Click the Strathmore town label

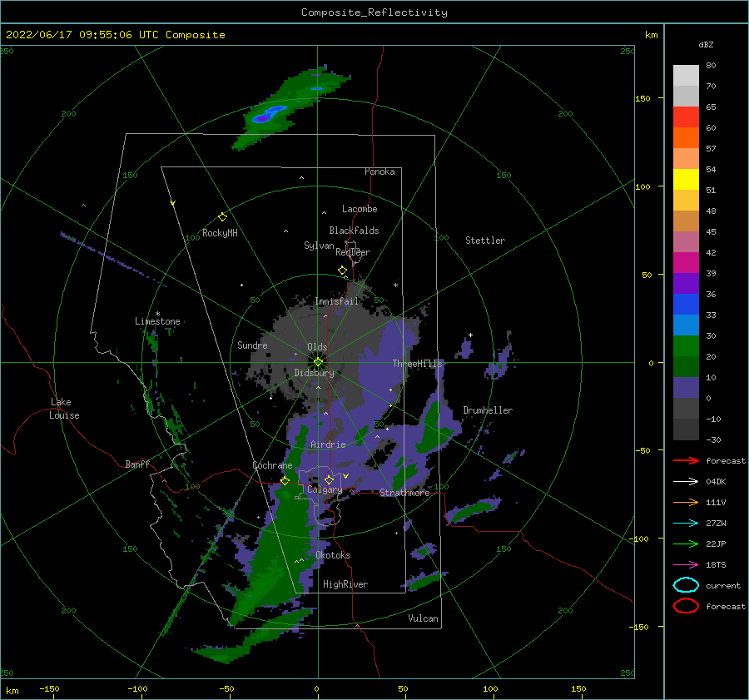click(404, 493)
